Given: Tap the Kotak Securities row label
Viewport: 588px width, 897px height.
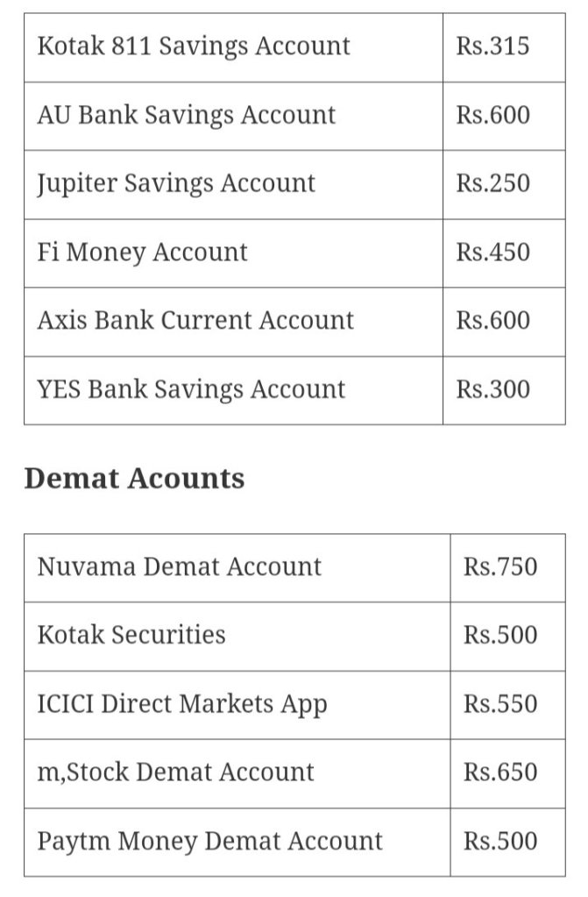Looking at the screenshot, I should [131, 635].
